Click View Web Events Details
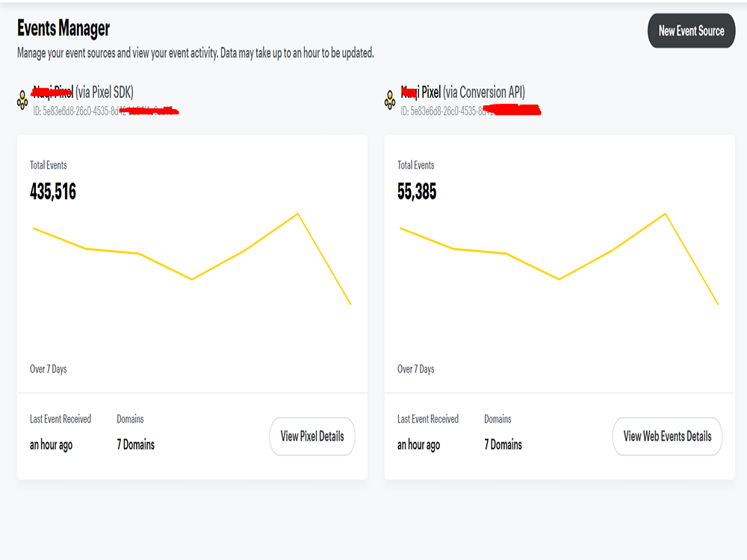 tap(667, 437)
